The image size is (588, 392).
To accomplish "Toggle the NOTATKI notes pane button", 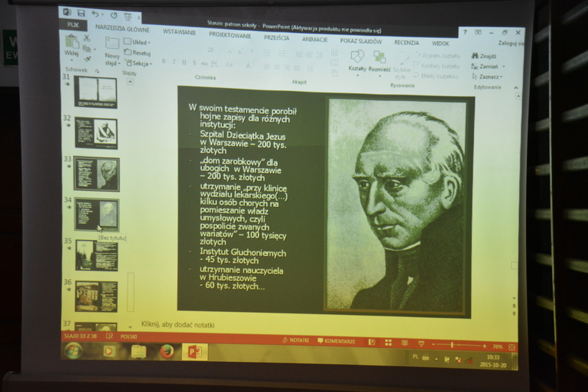I will [x=295, y=341].
